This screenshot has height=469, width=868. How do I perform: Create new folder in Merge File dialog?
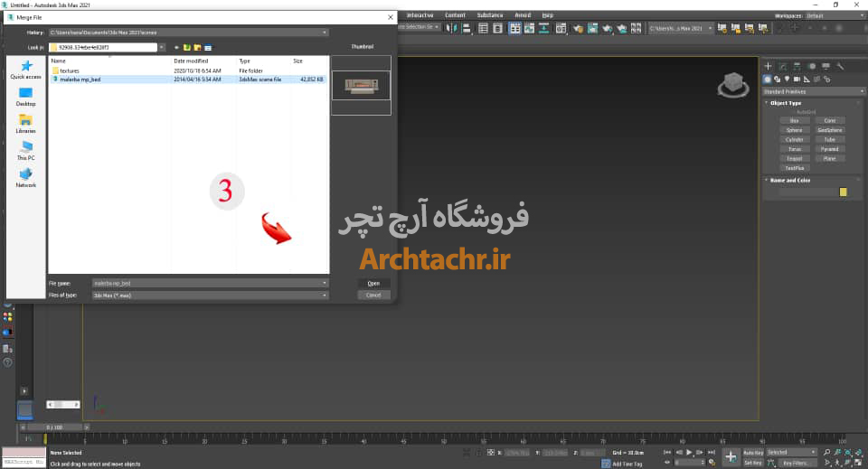[198, 48]
